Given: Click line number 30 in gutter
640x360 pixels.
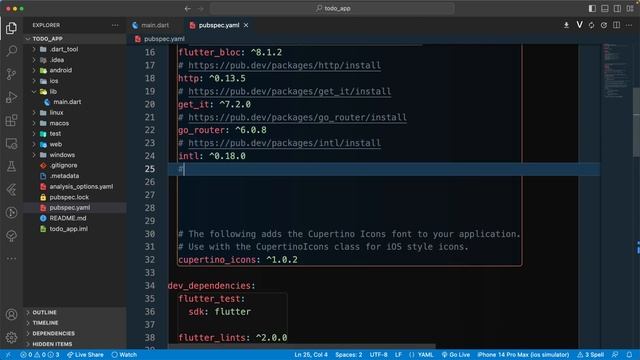Looking at the screenshot, I should (150, 234).
